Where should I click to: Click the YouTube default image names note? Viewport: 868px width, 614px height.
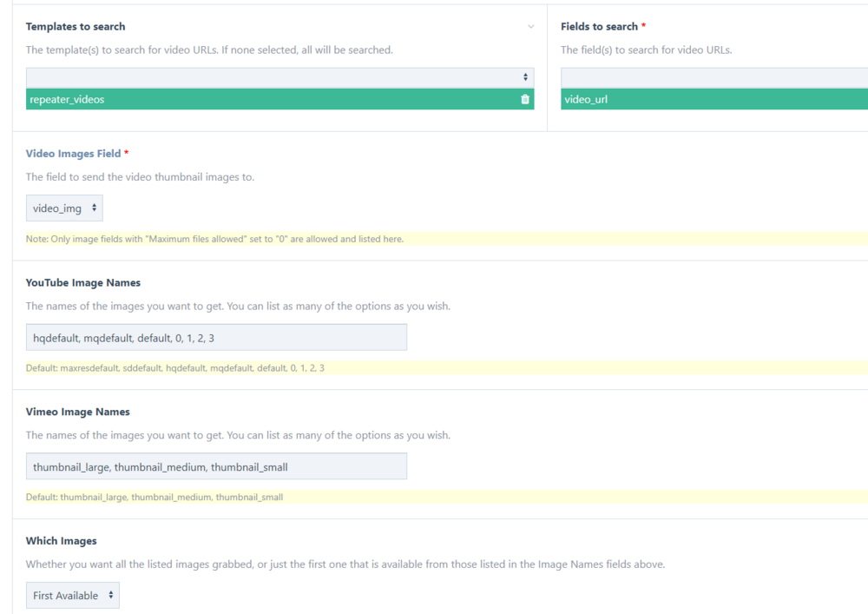[x=175, y=368]
